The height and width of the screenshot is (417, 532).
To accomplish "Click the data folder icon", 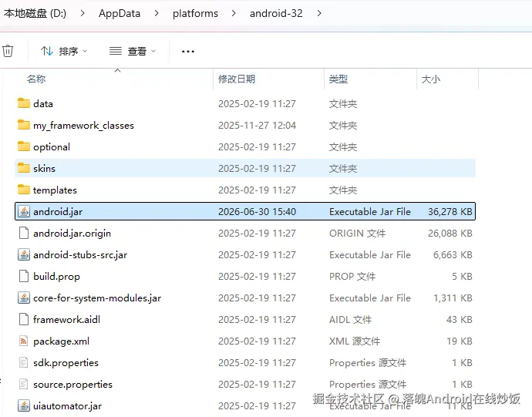I will pos(23,103).
